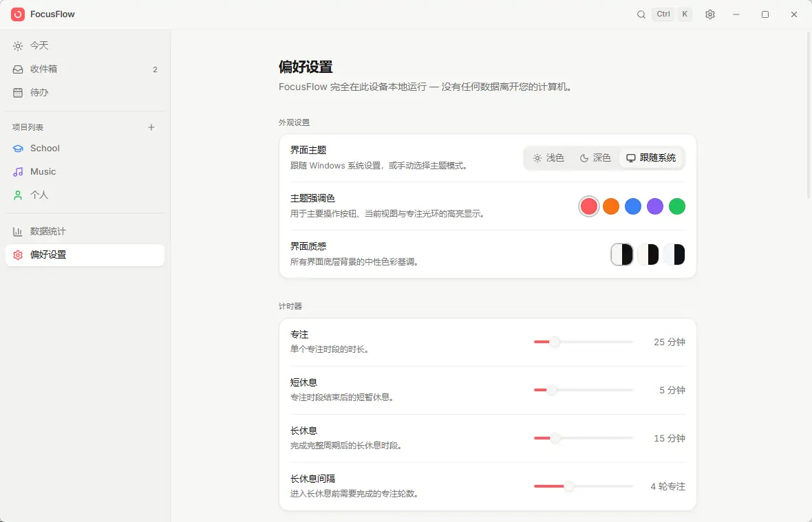Click the 15 分钟 long break value
The height and width of the screenshot is (522, 812).
[x=669, y=438]
